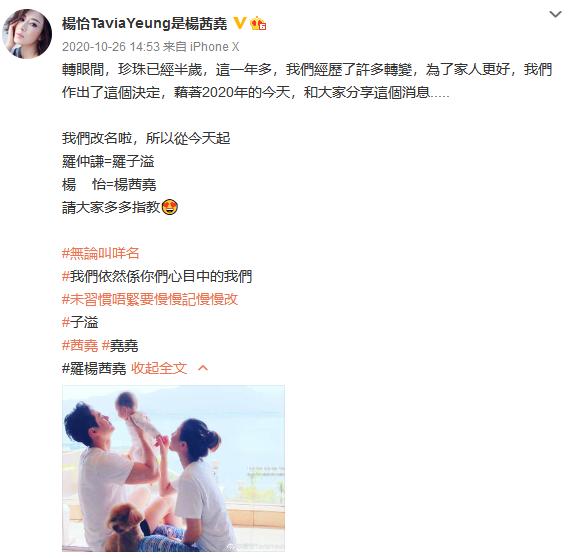
Task: Open username 楊怡TaviaYeung是楊茜堯 profile link
Action: pyautogui.click(x=144, y=24)
